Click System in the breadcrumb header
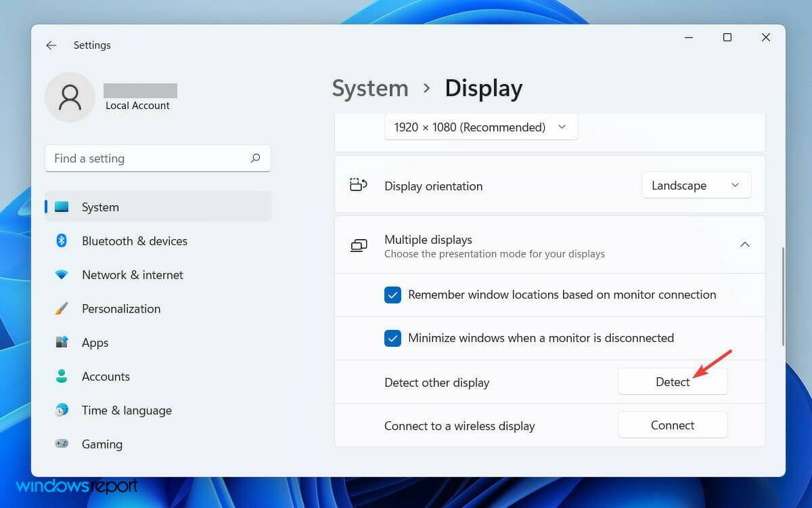Viewport: 812px width, 508px height. [x=369, y=88]
